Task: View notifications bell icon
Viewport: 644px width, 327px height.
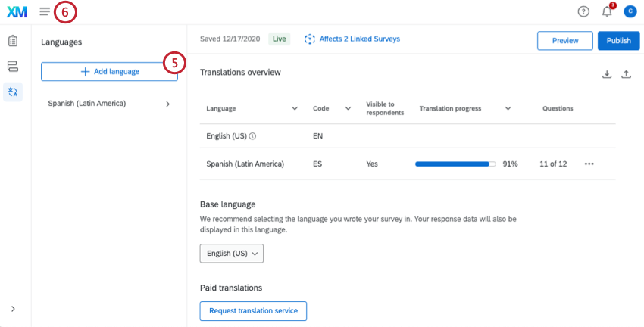Action: pos(607,11)
